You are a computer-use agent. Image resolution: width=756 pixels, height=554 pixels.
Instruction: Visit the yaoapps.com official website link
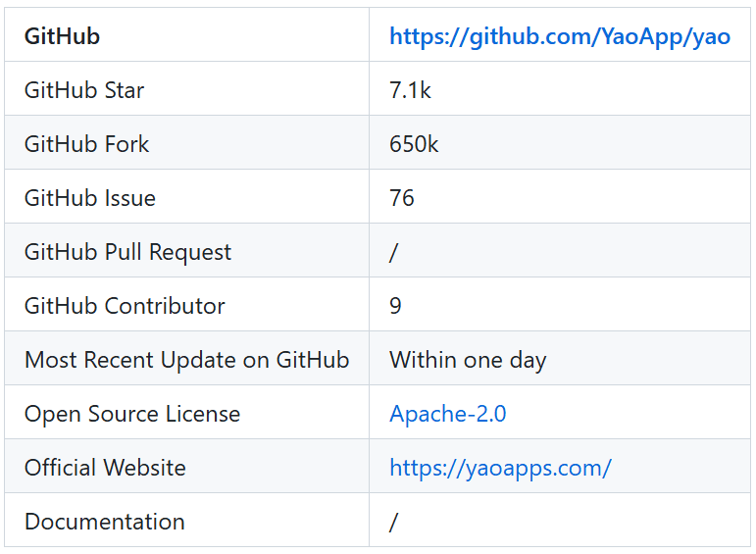500,468
